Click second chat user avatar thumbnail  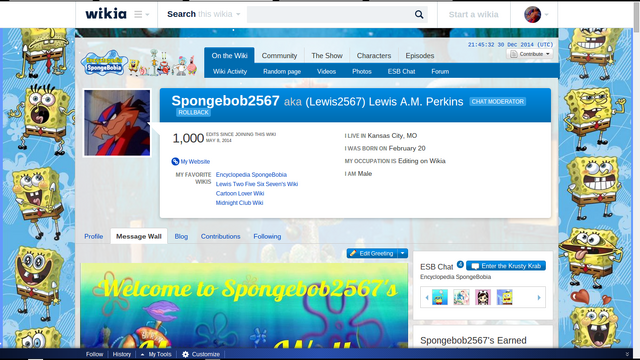[461, 297]
